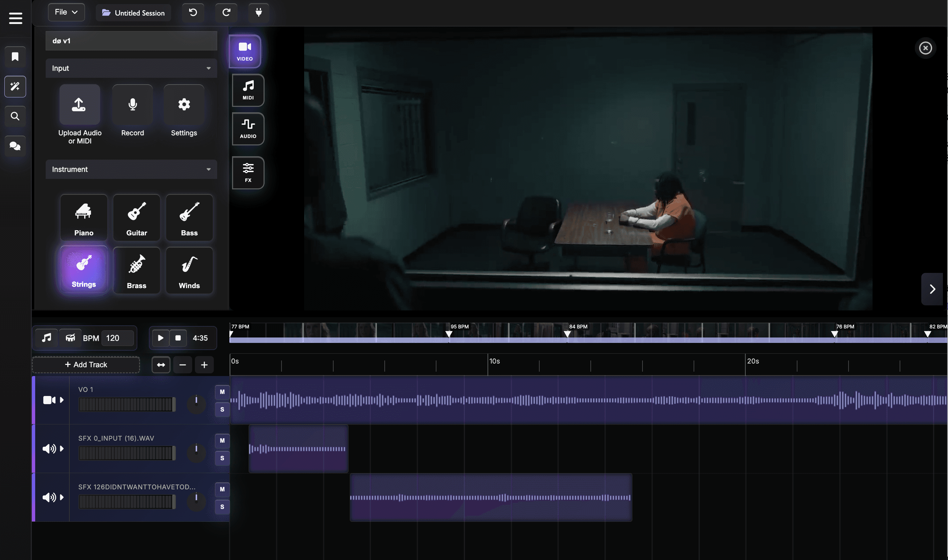Solo the SFX 0_INPUT (16).WAV track
Image resolution: width=948 pixels, height=560 pixels.
point(222,458)
